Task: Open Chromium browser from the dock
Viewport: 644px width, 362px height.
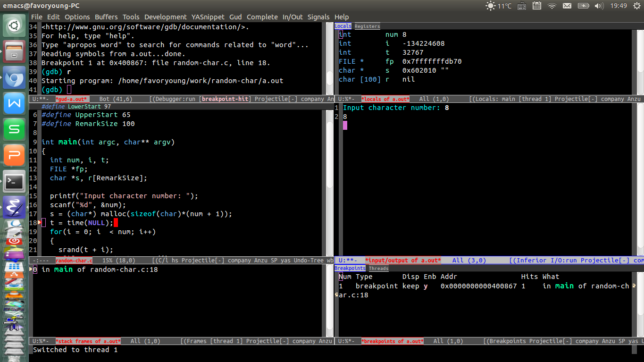Action: [x=14, y=77]
